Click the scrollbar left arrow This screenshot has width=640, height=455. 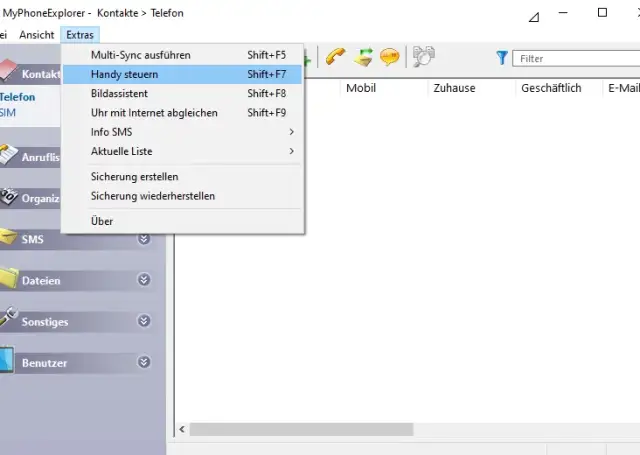pyautogui.click(x=182, y=429)
